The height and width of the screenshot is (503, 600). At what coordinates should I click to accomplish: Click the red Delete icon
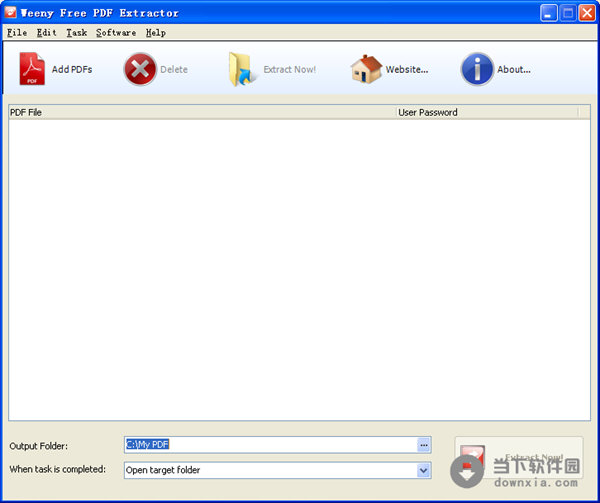140,69
